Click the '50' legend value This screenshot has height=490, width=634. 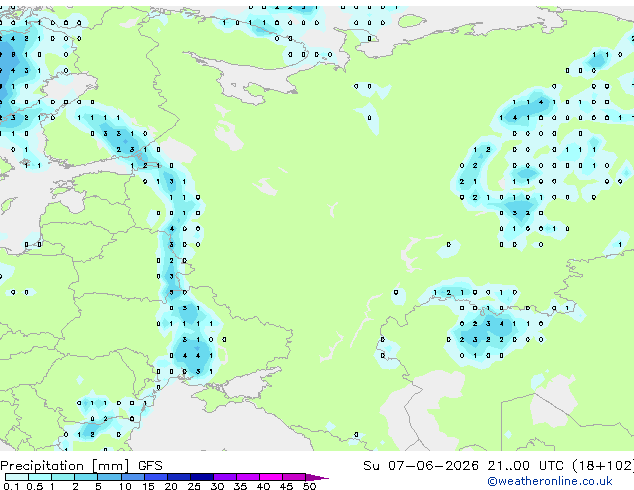pos(309,486)
